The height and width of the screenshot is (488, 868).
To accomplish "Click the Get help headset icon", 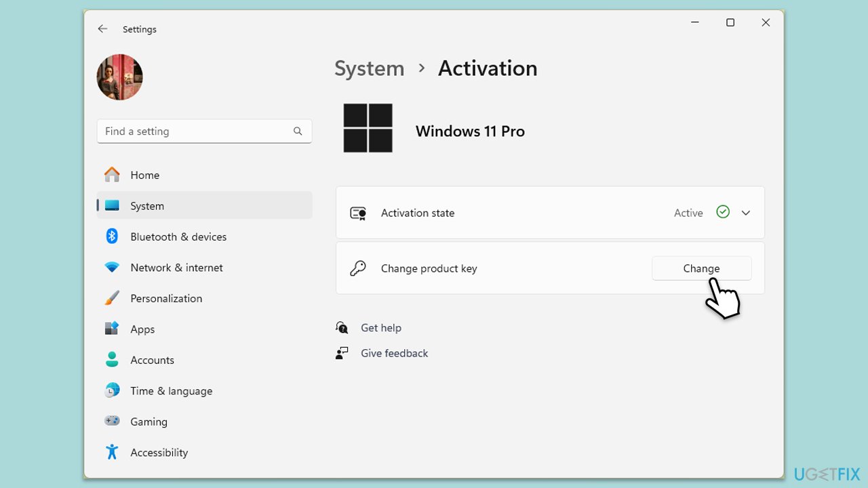I will point(342,328).
